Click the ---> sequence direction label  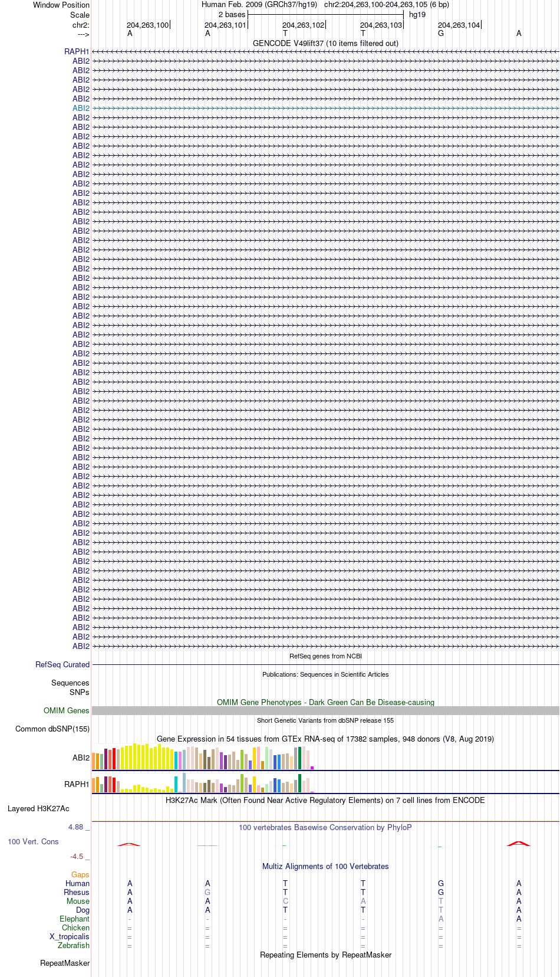tap(83, 34)
